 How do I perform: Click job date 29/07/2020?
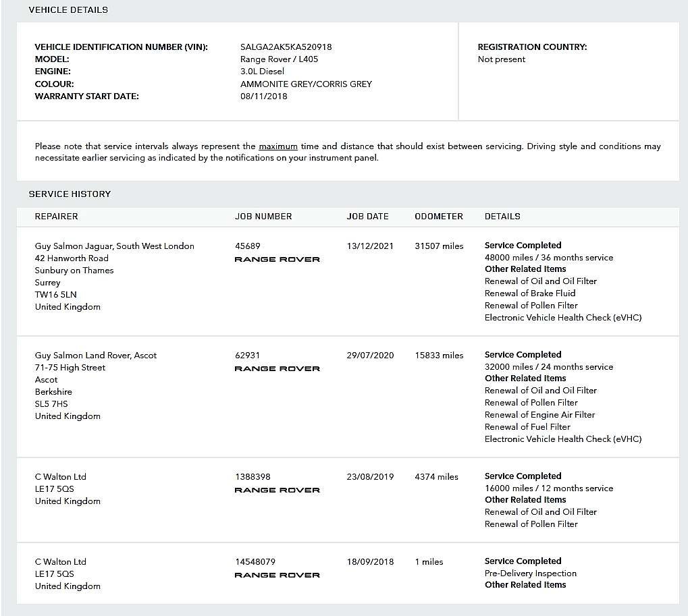point(370,355)
